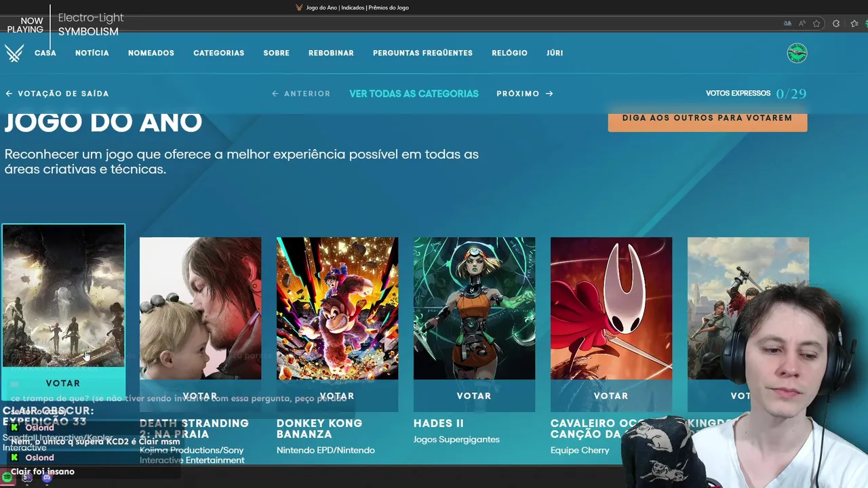868x488 pixels.
Task: Select Hollow Knight Silksong cover thumbnail
Action: pyautogui.click(x=611, y=308)
